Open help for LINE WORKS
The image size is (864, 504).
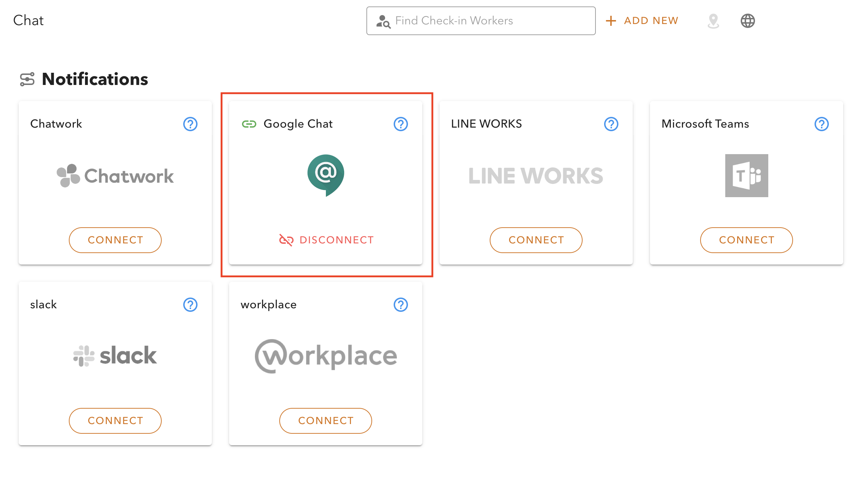611,124
